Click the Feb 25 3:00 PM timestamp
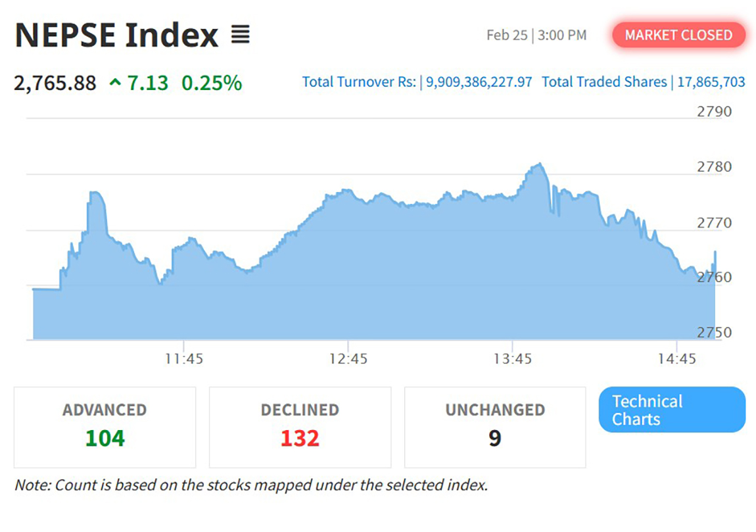The height and width of the screenshot is (532, 756). point(536,35)
